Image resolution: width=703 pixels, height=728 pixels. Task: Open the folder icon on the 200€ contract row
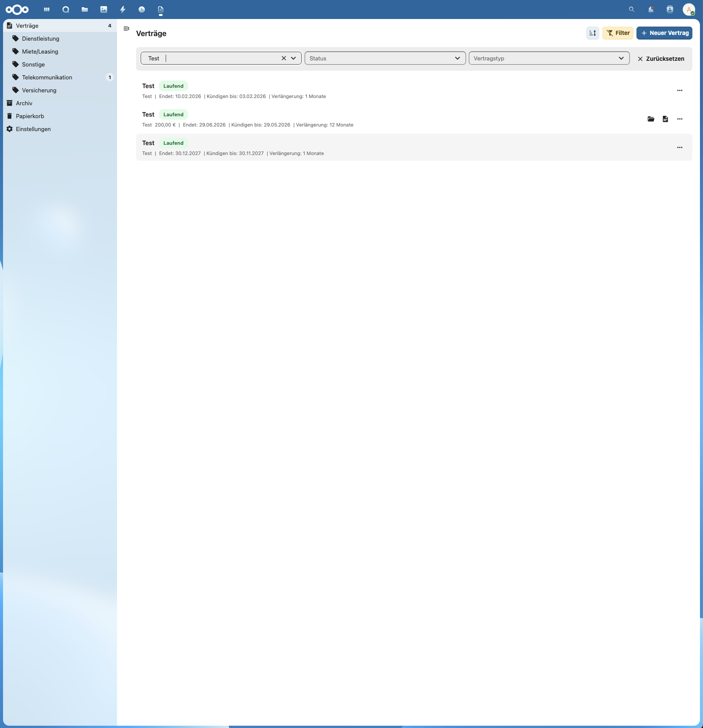click(651, 119)
